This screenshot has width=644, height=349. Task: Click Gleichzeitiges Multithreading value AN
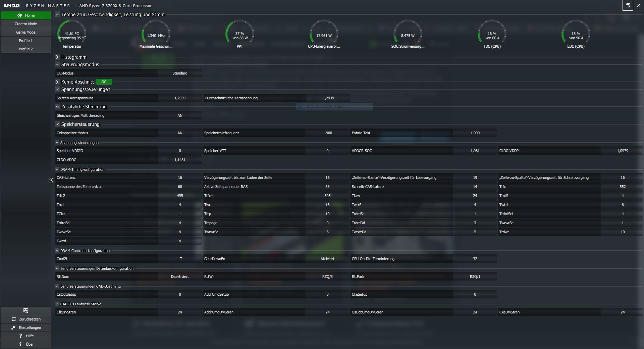pos(180,115)
